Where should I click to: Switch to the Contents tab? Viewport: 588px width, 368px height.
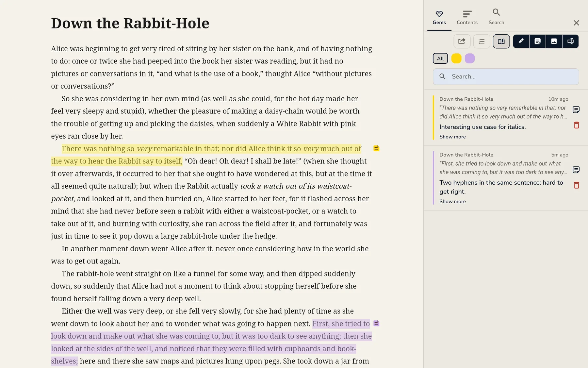[467, 18]
